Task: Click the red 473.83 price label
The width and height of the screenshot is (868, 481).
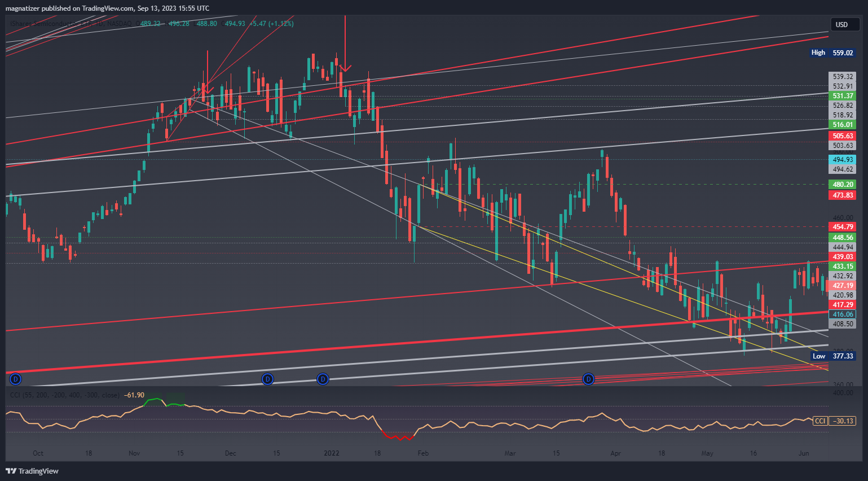Action: pos(843,195)
